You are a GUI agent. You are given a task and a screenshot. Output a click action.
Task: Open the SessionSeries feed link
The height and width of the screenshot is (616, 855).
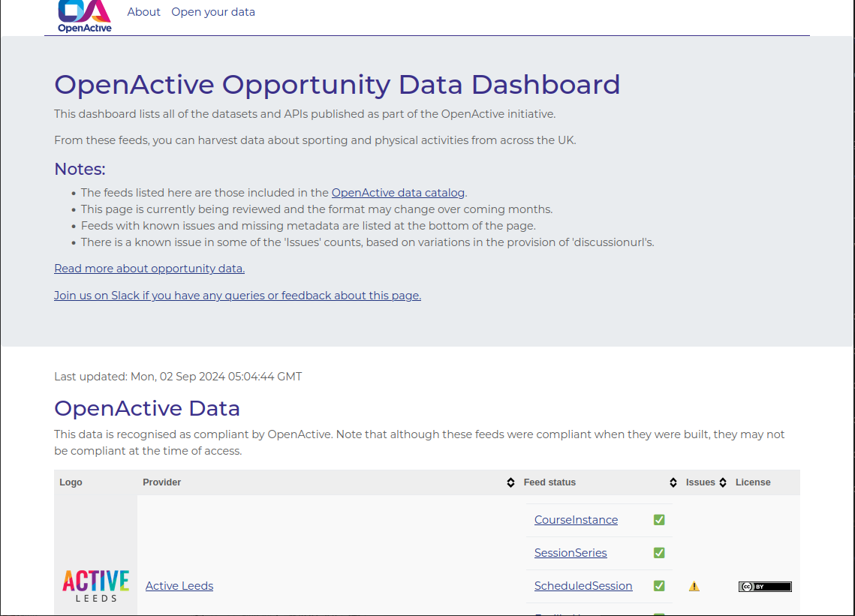pyautogui.click(x=571, y=553)
